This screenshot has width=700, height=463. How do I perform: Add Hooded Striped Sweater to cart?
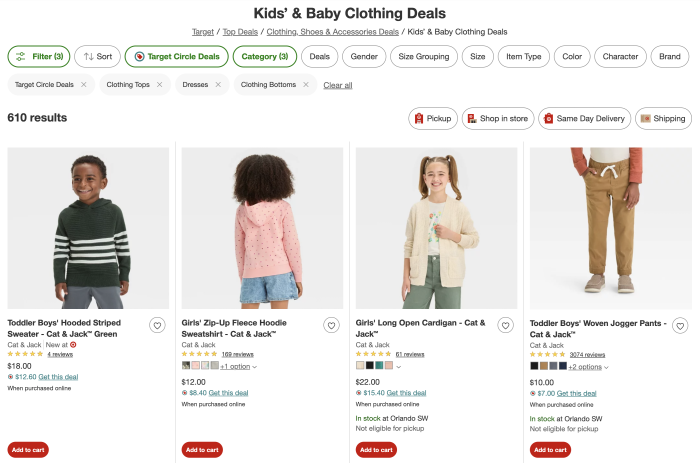coord(28,450)
